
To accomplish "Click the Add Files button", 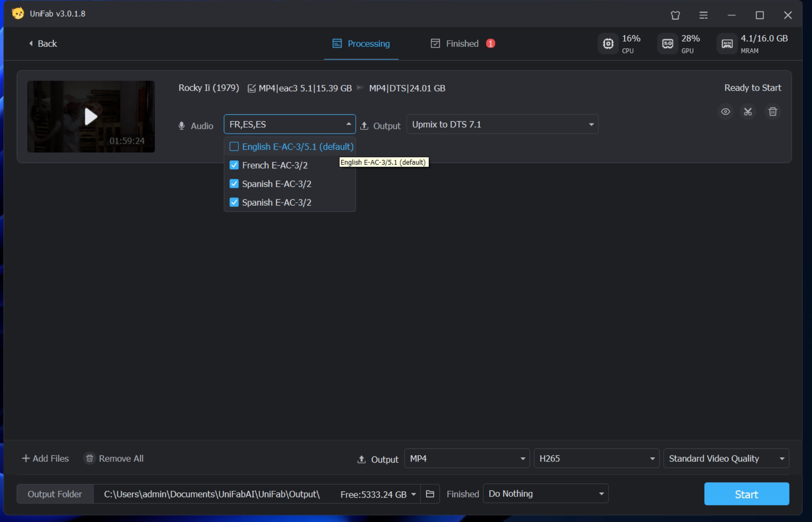I will point(45,458).
